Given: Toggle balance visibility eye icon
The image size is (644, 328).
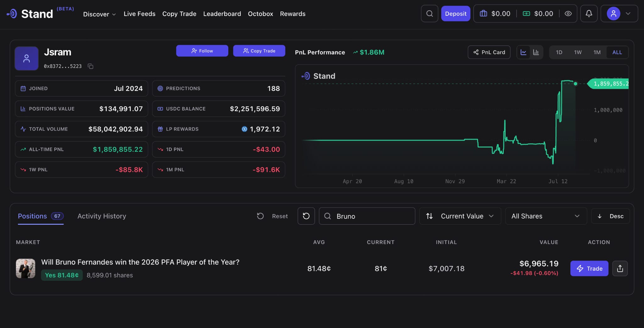Looking at the screenshot, I should point(568,14).
